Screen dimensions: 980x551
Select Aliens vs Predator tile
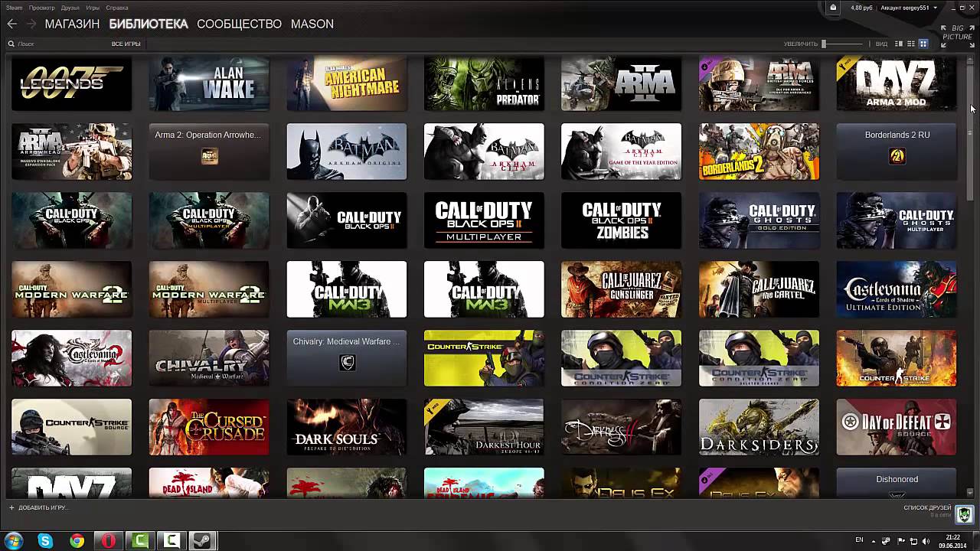tap(484, 83)
